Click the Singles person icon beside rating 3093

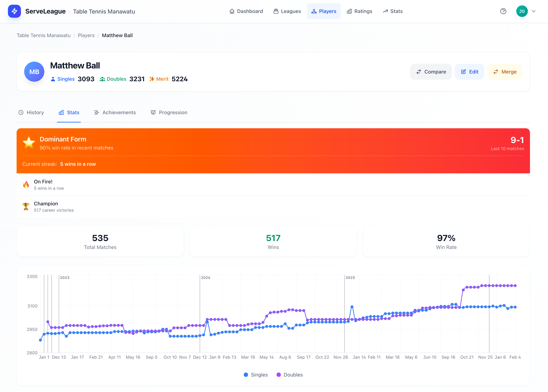(x=53, y=79)
